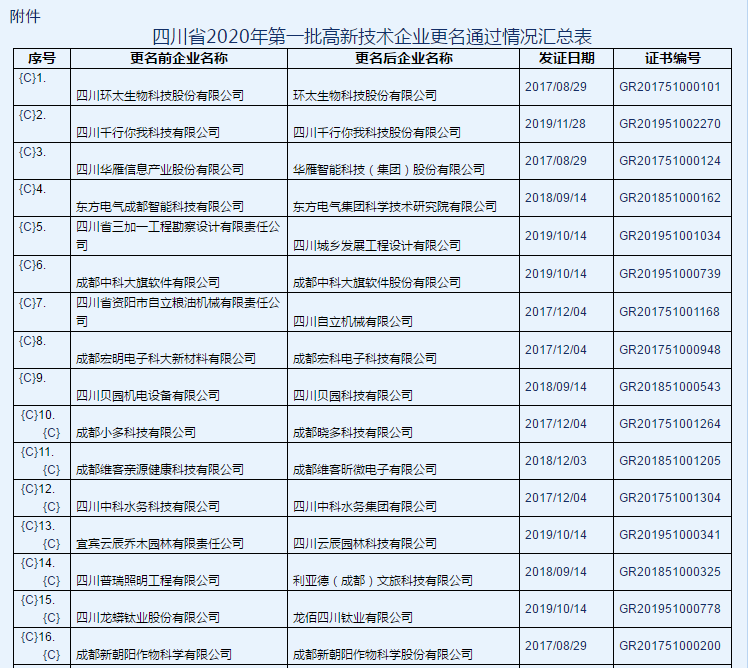Click the date 2019/11/28

556,124
